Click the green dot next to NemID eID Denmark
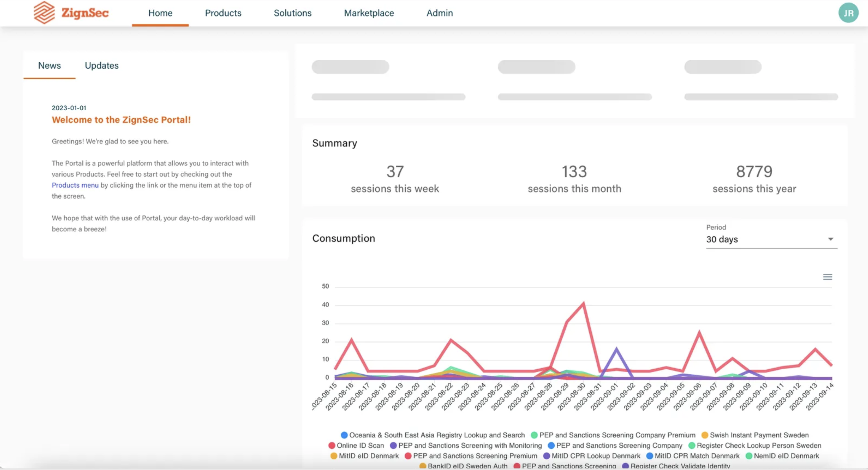Image resolution: width=868 pixels, height=470 pixels. tap(750, 456)
